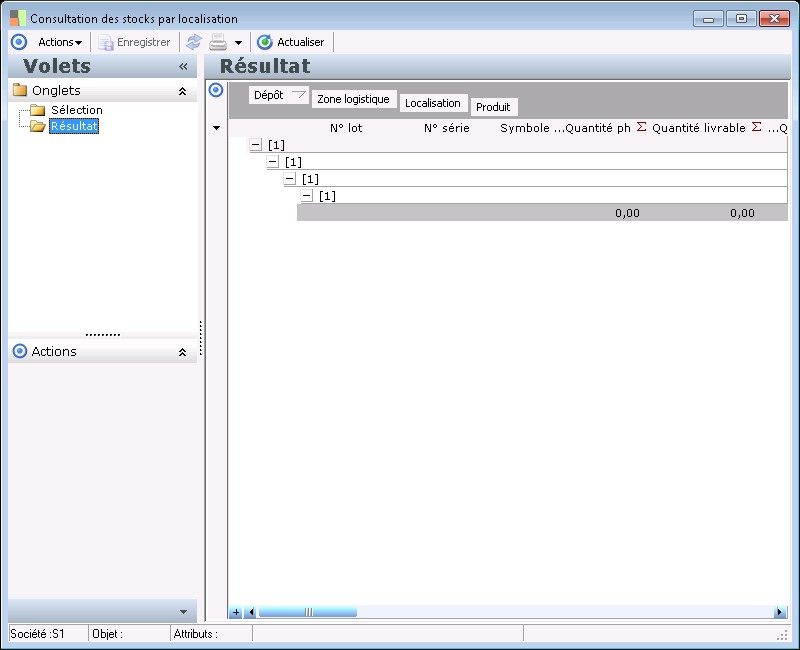Open the Actions toolbar menu
Viewport: 800px width, 650px height.
(x=60, y=42)
